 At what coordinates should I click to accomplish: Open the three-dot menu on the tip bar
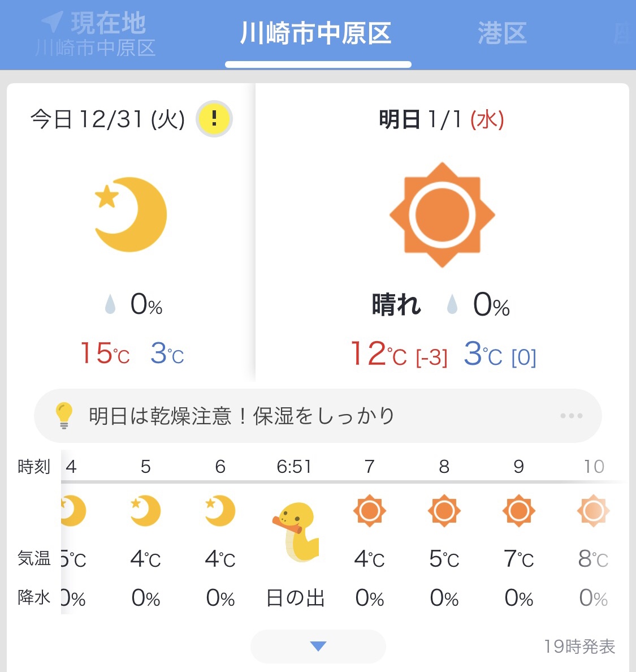point(572,416)
